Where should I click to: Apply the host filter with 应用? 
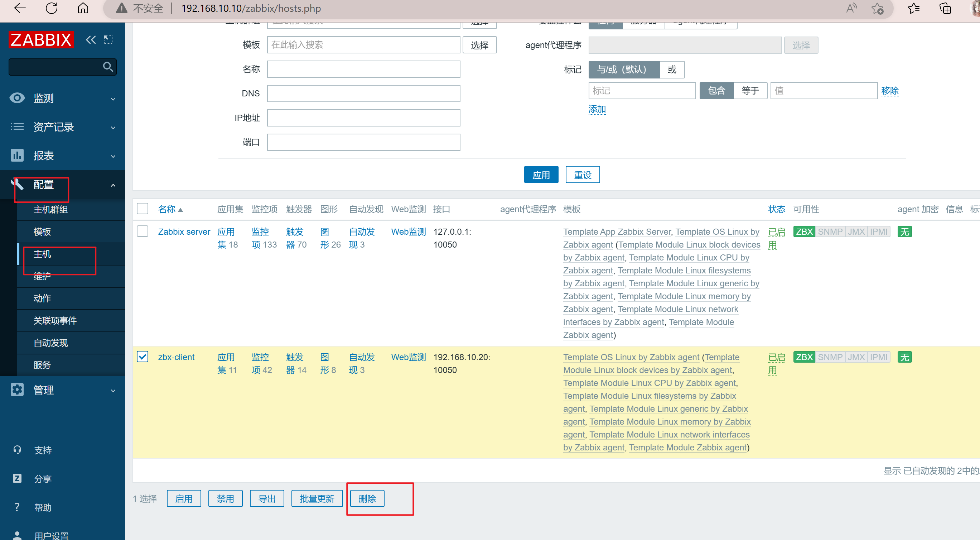point(541,175)
